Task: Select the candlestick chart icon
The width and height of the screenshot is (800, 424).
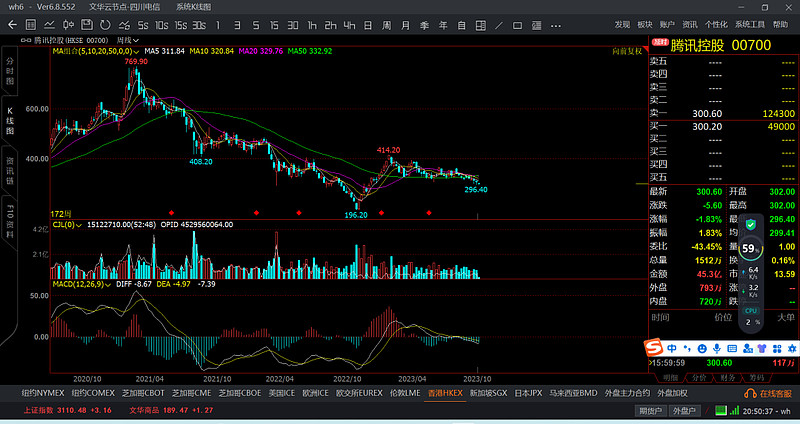Action: (68, 24)
